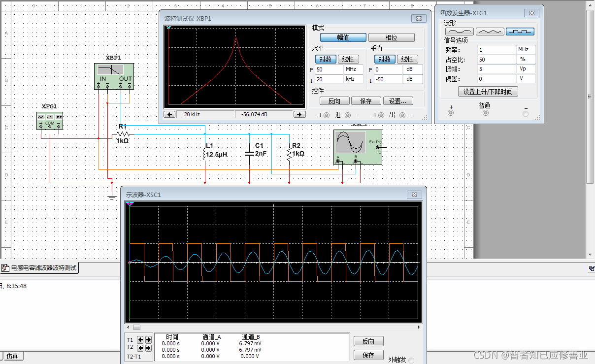Screen dimensions: 595x364
Task: Move oscilloscope T2 cursor left
Action: pos(140,347)
